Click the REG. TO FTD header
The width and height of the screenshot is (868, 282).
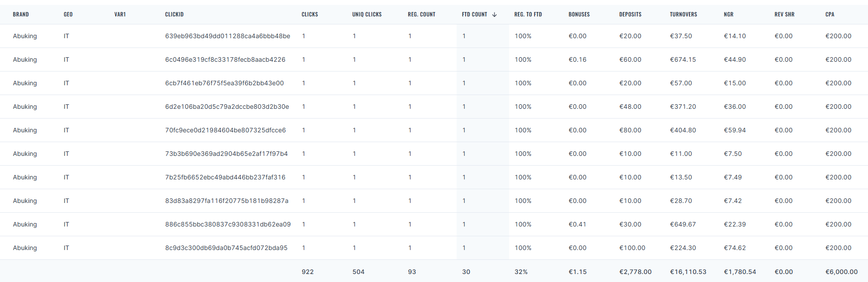pos(528,15)
